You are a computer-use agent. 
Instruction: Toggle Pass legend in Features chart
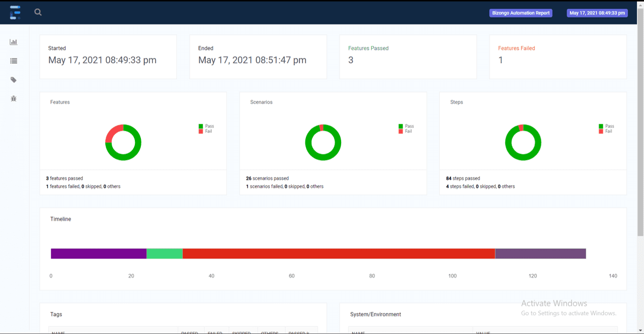(x=206, y=126)
